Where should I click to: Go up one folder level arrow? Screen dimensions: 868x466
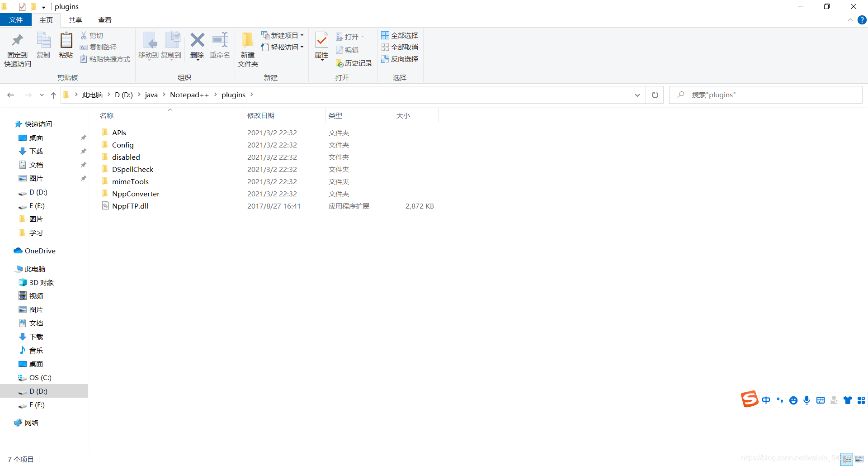[x=53, y=95]
